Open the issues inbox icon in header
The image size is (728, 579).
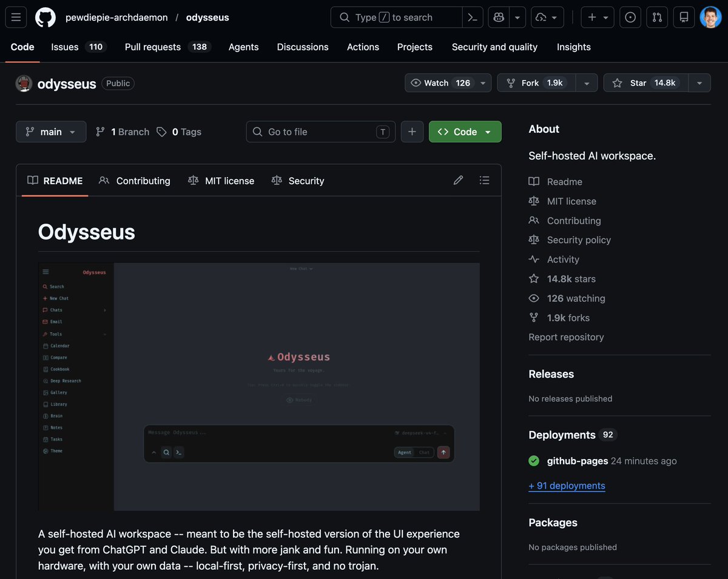coord(630,18)
